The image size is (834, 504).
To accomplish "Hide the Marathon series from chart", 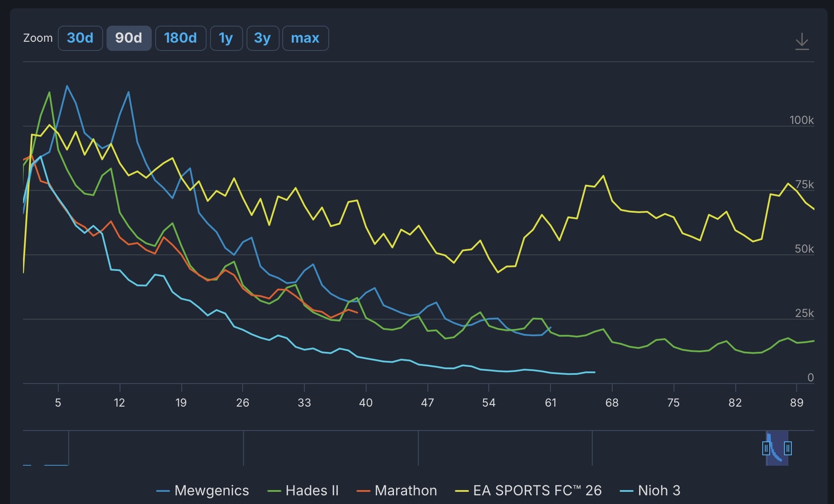I will [397, 491].
